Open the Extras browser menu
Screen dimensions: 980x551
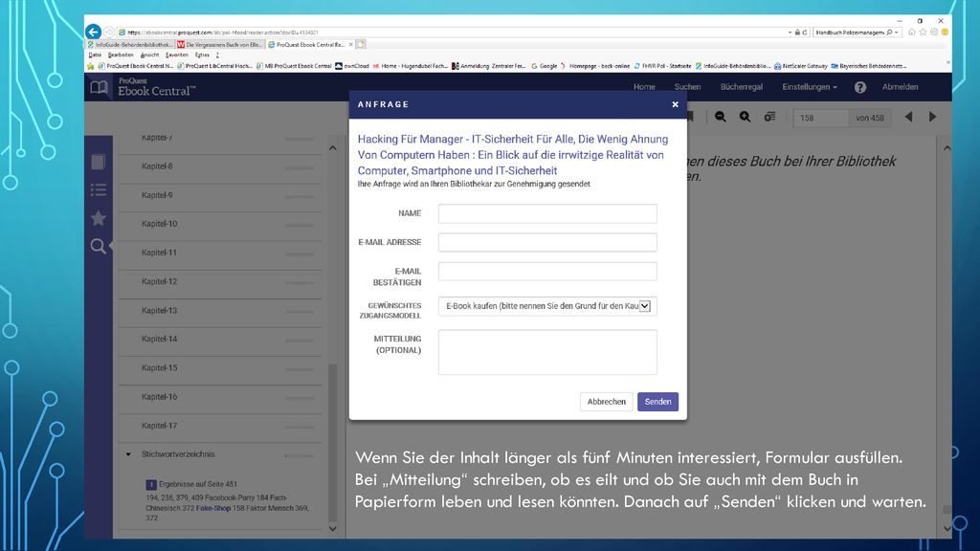pyautogui.click(x=202, y=55)
